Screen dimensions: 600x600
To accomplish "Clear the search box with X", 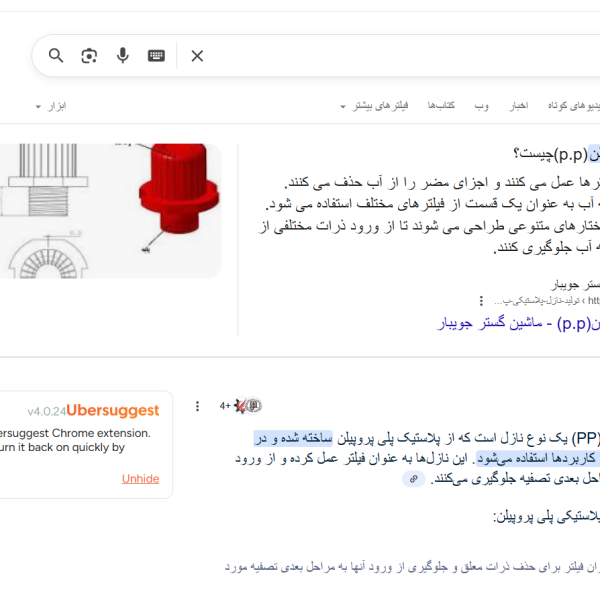I will coord(197,56).
